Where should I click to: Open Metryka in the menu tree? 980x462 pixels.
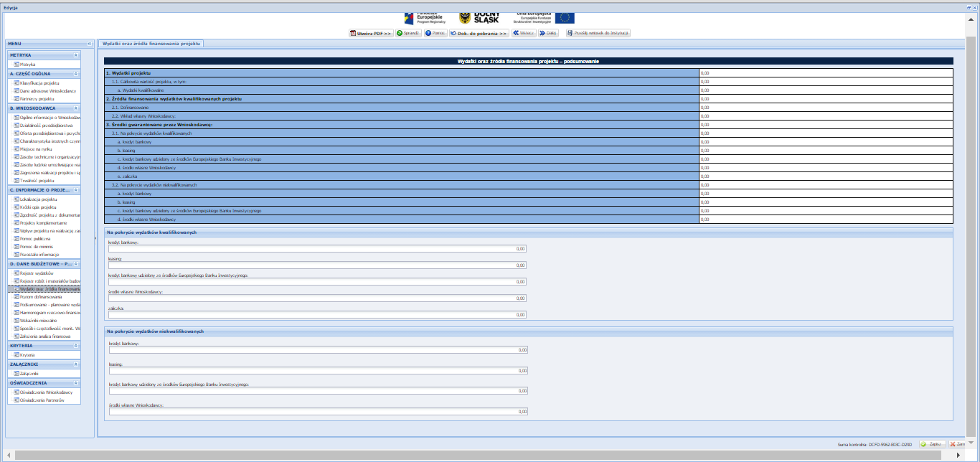(27, 64)
